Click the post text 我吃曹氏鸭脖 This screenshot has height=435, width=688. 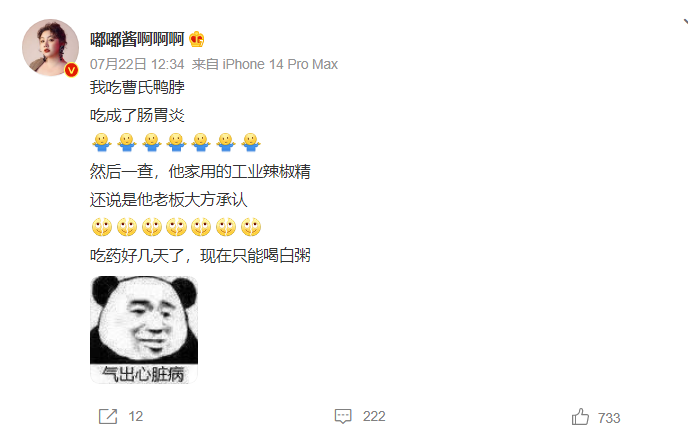pyautogui.click(x=137, y=87)
